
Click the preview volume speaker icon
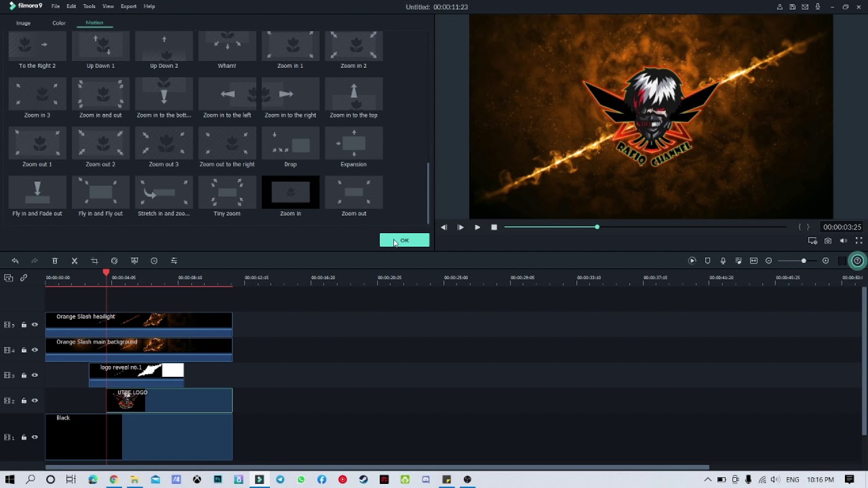point(843,241)
